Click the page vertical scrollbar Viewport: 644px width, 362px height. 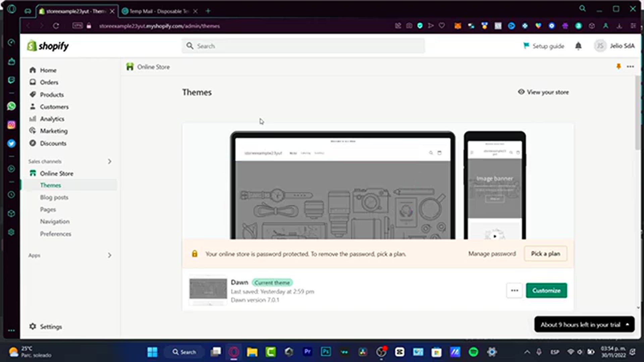click(638, 113)
